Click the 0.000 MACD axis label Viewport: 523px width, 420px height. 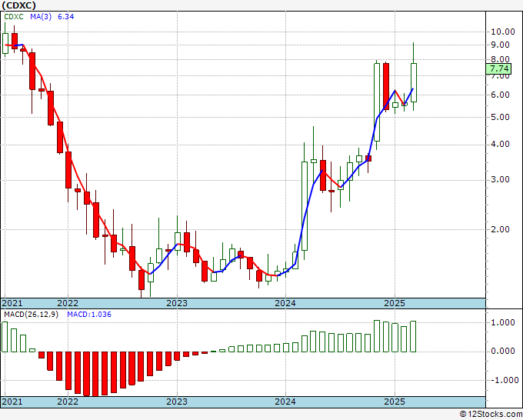(503, 352)
